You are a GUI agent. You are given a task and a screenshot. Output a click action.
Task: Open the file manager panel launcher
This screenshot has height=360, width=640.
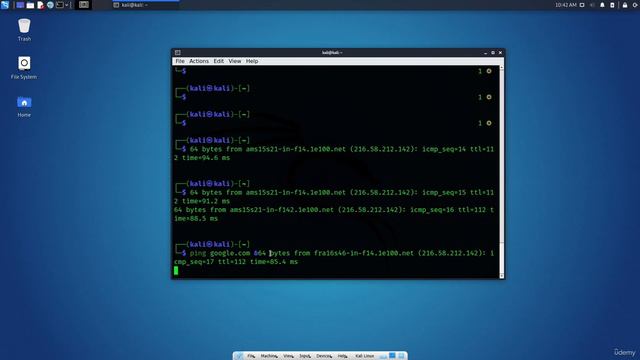30,5
